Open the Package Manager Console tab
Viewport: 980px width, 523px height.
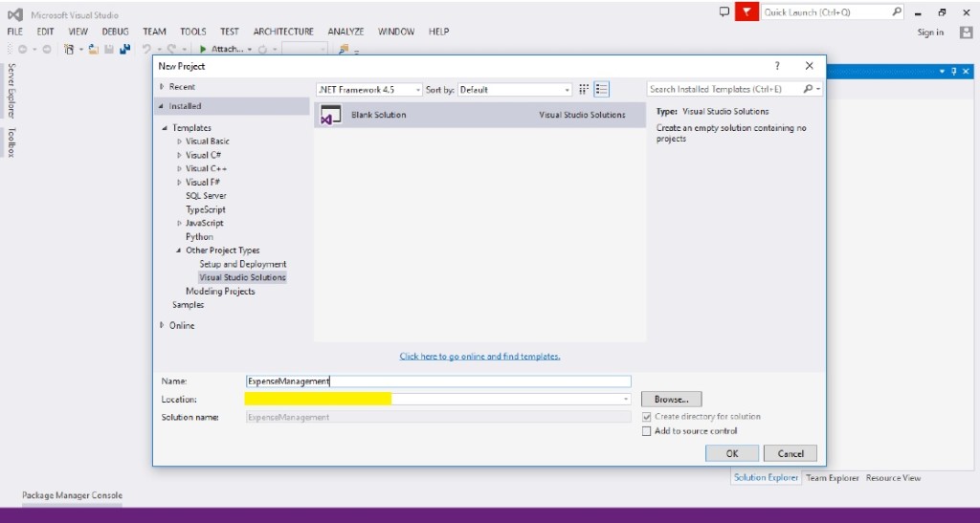tap(73, 495)
